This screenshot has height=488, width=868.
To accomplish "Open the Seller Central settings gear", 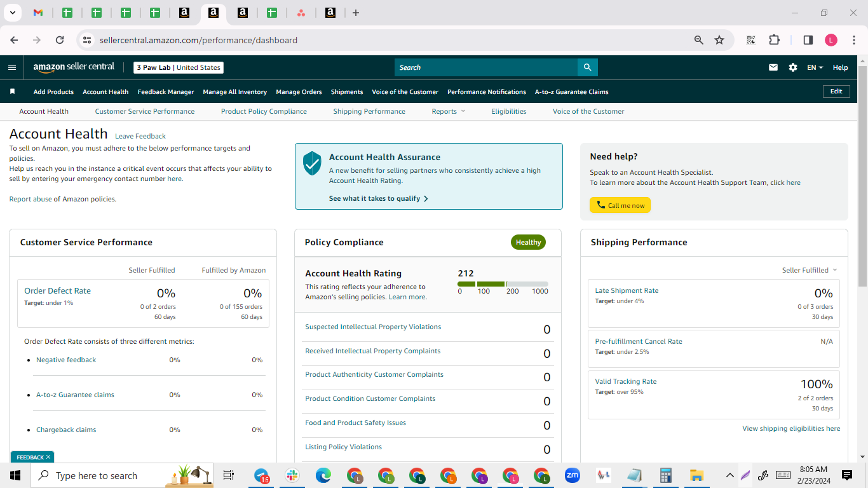I will (x=793, y=67).
